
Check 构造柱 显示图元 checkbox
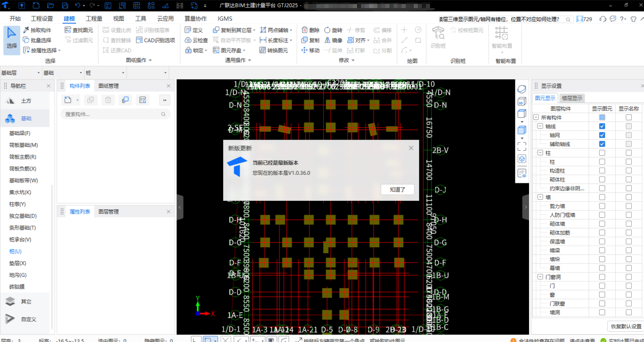coord(602,170)
